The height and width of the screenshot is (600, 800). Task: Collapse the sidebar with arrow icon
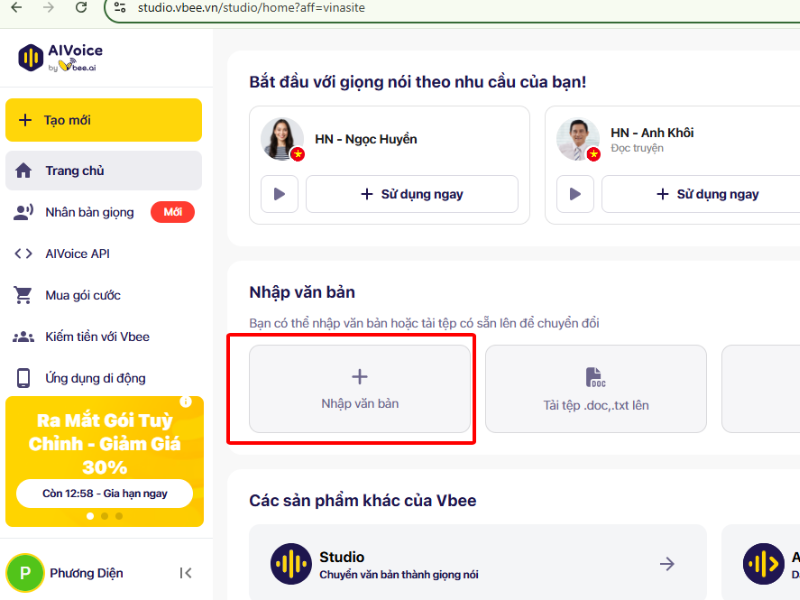click(x=186, y=573)
